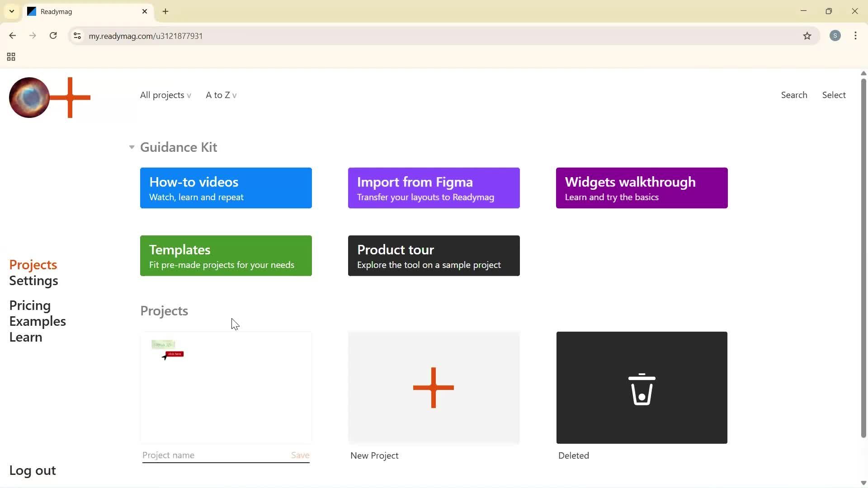The width and height of the screenshot is (868, 488).
Task: Click the Project name input field
Action: [190, 455]
